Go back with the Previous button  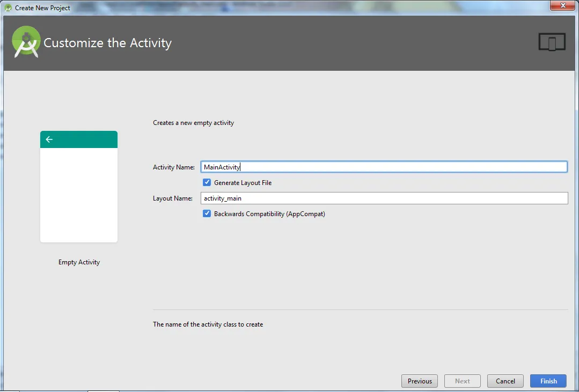[420, 381]
